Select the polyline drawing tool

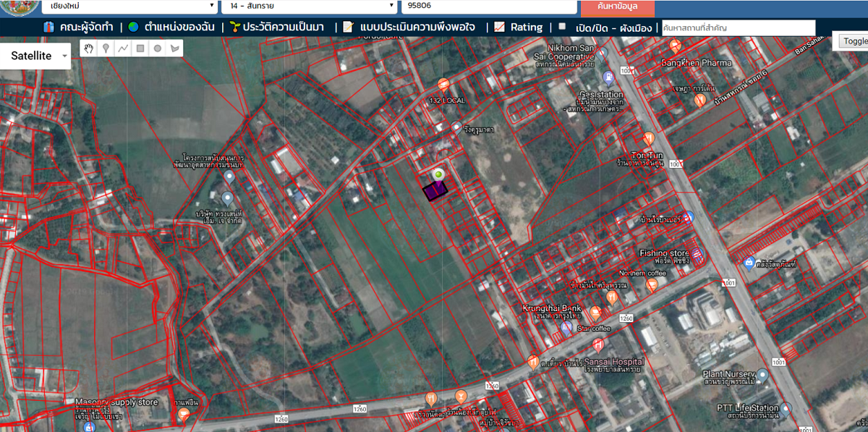tap(123, 48)
